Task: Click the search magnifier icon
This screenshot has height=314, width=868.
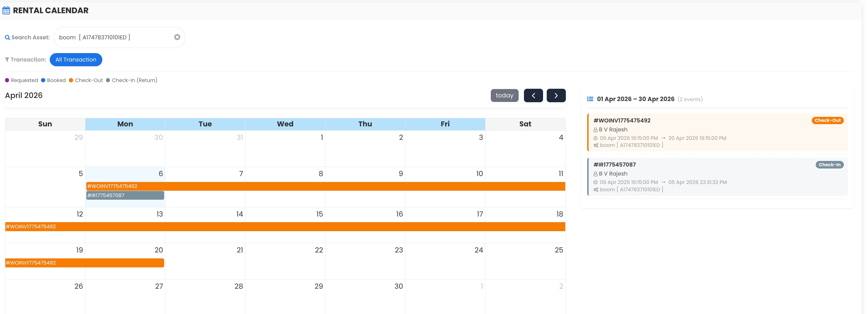Action: [x=7, y=37]
